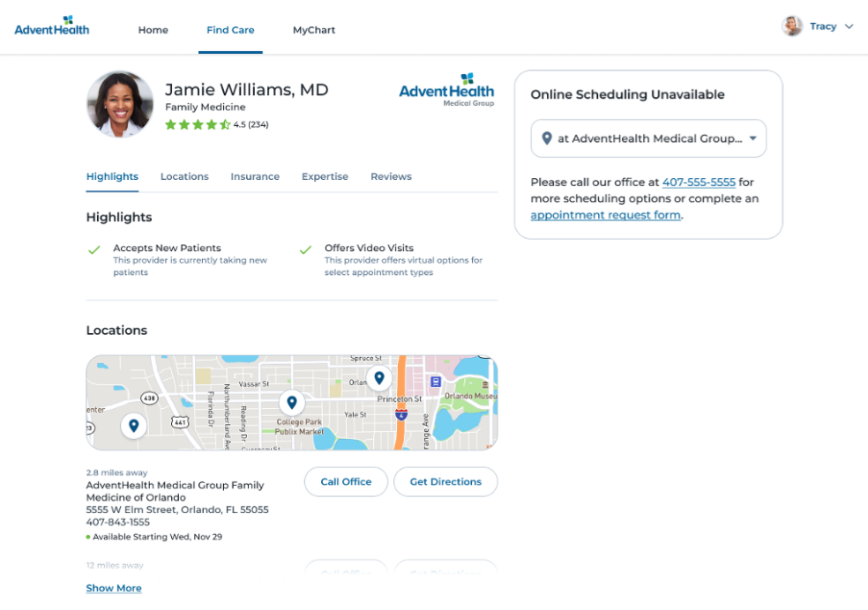Click the 2.8 miles away label
Image resolution: width=868 pixels, height=610 pixels.
(x=116, y=472)
